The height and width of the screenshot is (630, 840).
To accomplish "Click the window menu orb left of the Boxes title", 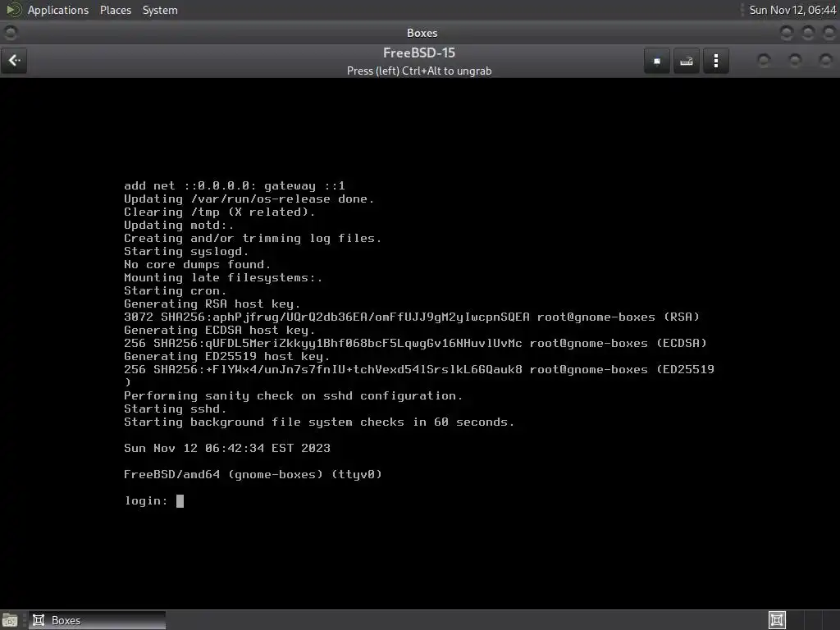I will click(10, 33).
